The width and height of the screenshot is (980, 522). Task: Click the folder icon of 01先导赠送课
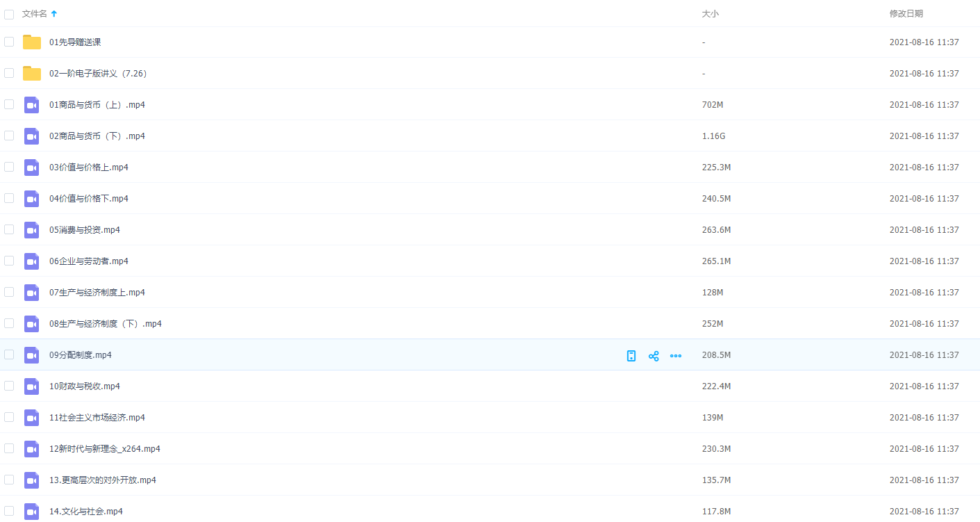click(x=32, y=42)
